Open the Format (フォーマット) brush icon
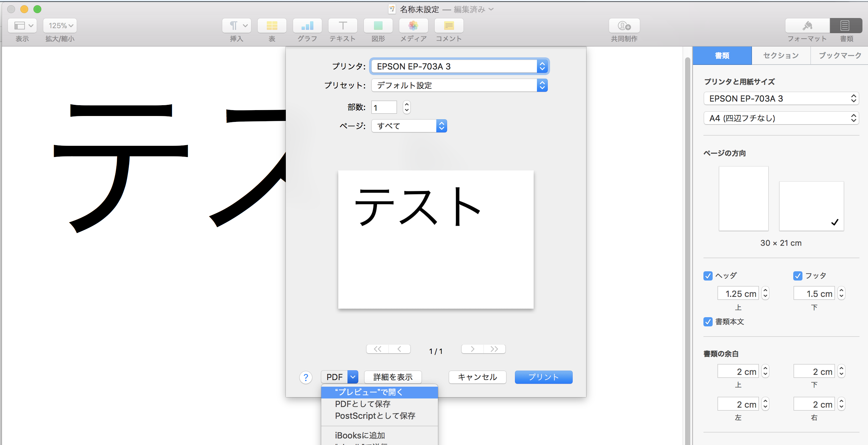 (x=807, y=26)
